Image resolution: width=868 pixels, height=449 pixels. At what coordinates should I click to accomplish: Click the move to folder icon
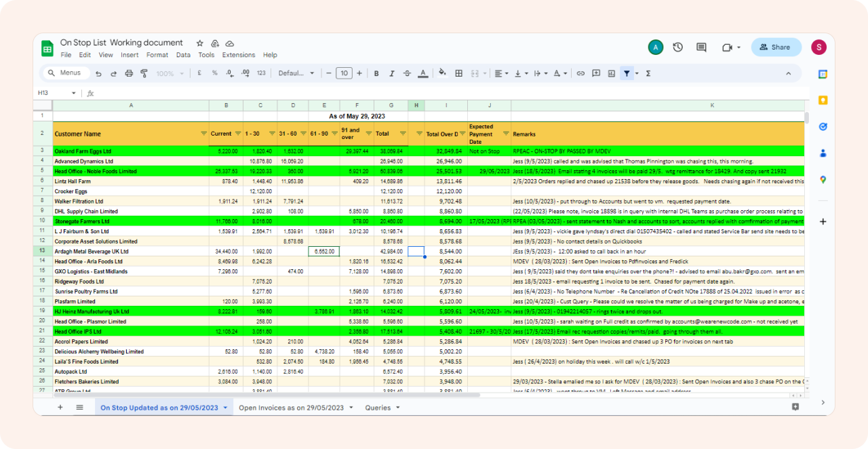215,43
